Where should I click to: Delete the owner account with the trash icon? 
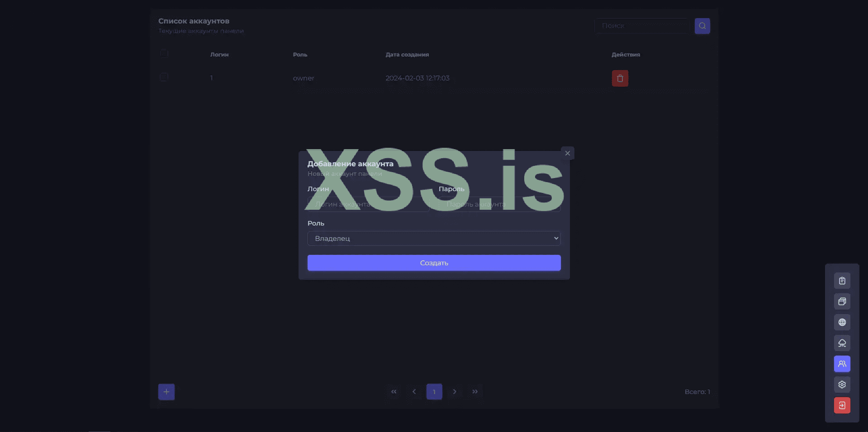tap(620, 78)
